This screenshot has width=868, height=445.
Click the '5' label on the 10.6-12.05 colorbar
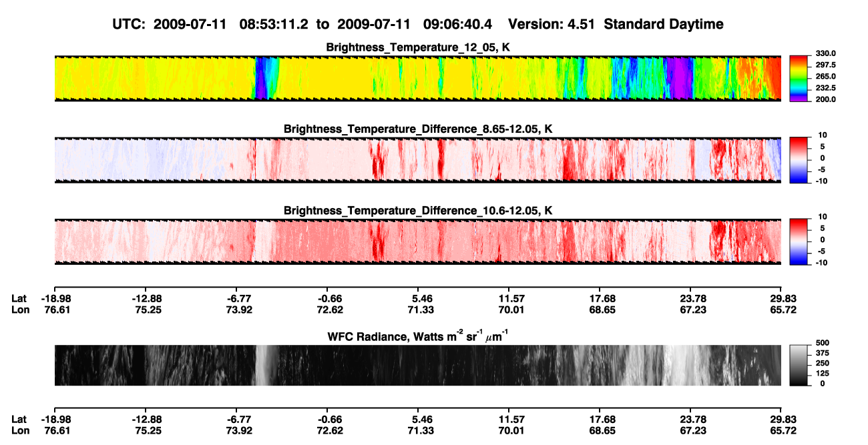pos(824,228)
